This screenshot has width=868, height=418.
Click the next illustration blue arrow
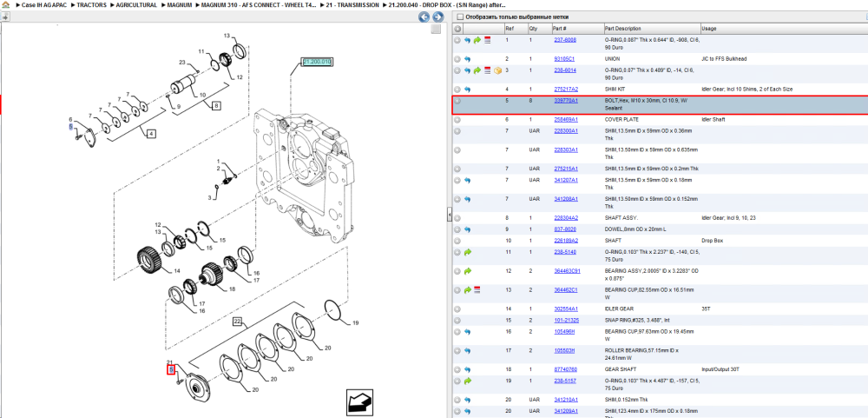point(437,17)
